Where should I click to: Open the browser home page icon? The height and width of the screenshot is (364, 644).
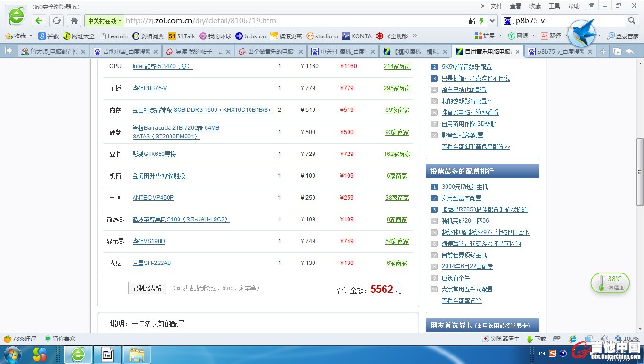pyautogui.click(x=74, y=21)
